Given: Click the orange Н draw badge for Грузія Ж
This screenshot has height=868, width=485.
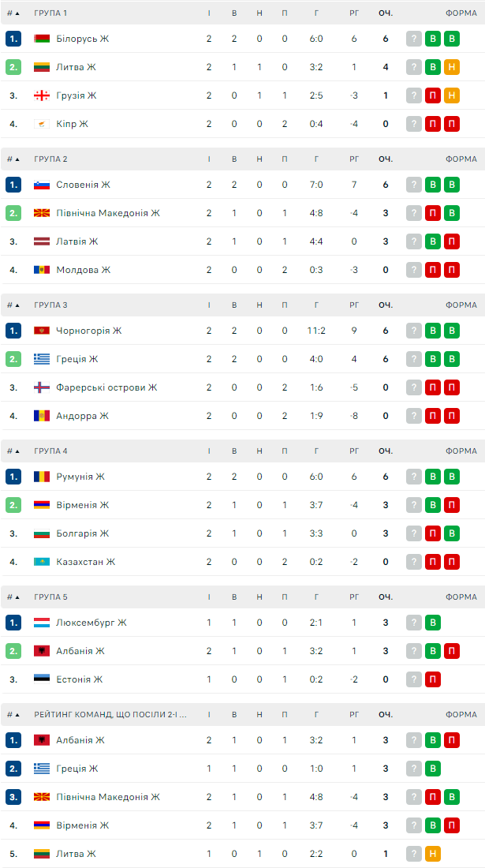Looking at the screenshot, I should [x=452, y=95].
